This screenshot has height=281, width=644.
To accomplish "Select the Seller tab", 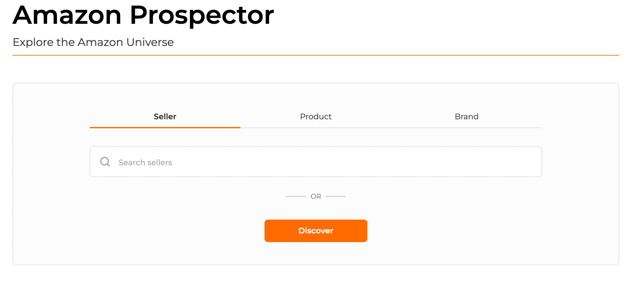I will coord(165,117).
